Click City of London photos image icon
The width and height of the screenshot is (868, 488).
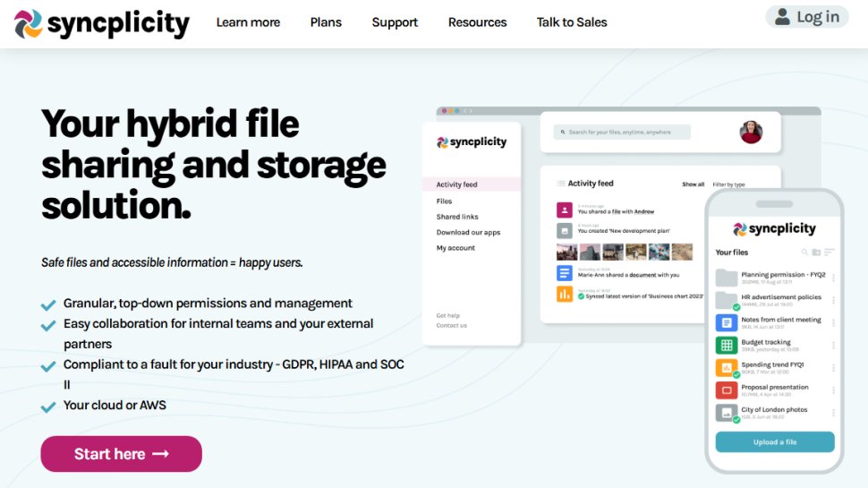click(x=727, y=413)
